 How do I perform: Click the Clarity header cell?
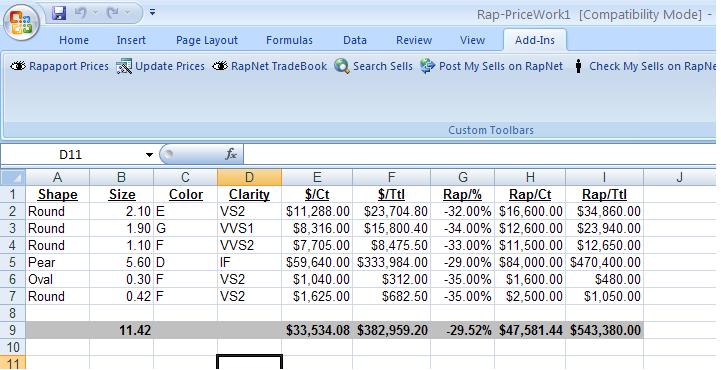click(x=249, y=194)
